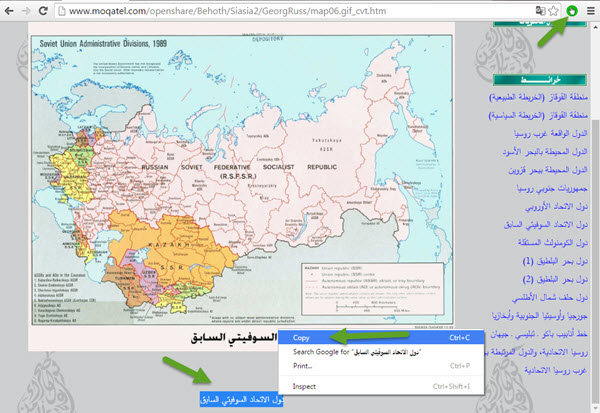600x413 pixels.
Task: Open the link دول بحر البلطيق (2)
Action: [555, 279]
